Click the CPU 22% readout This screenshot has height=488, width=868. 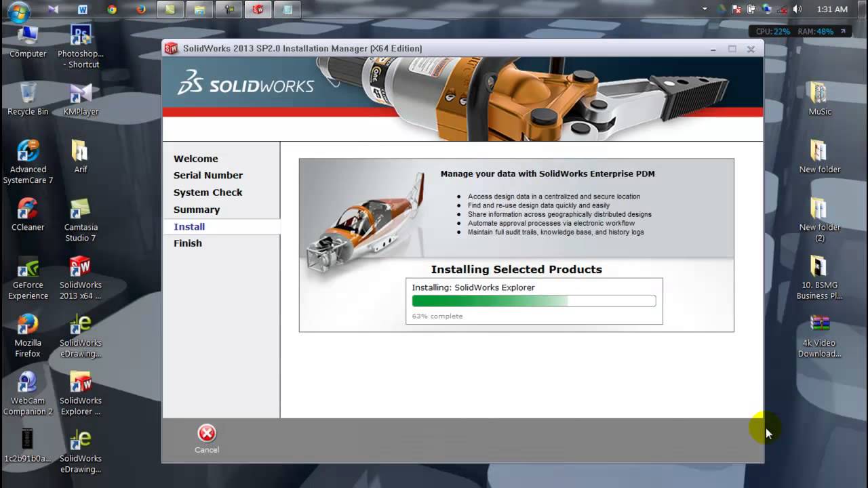(x=773, y=31)
